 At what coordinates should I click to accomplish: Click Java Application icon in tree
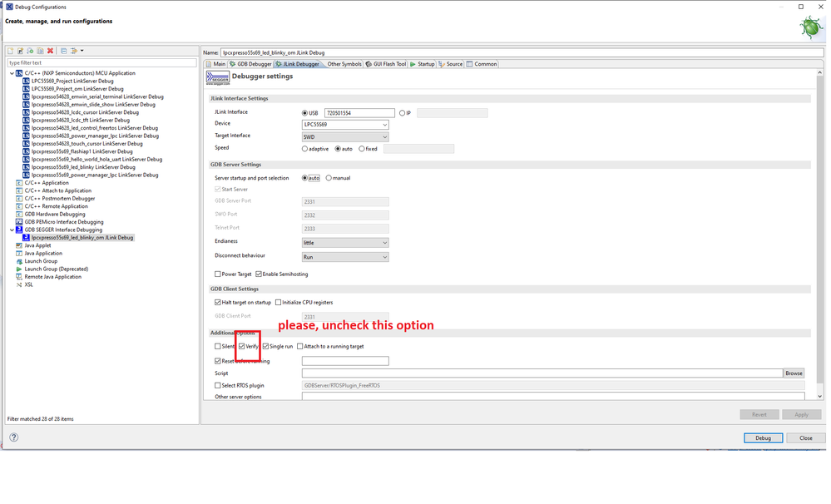coord(19,254)
